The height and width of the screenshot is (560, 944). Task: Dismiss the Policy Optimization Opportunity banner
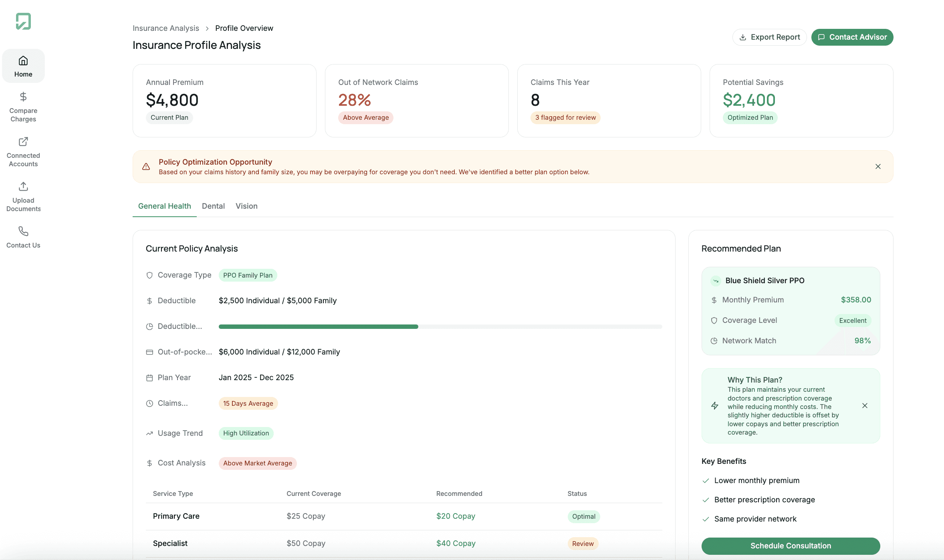point(878,167)
